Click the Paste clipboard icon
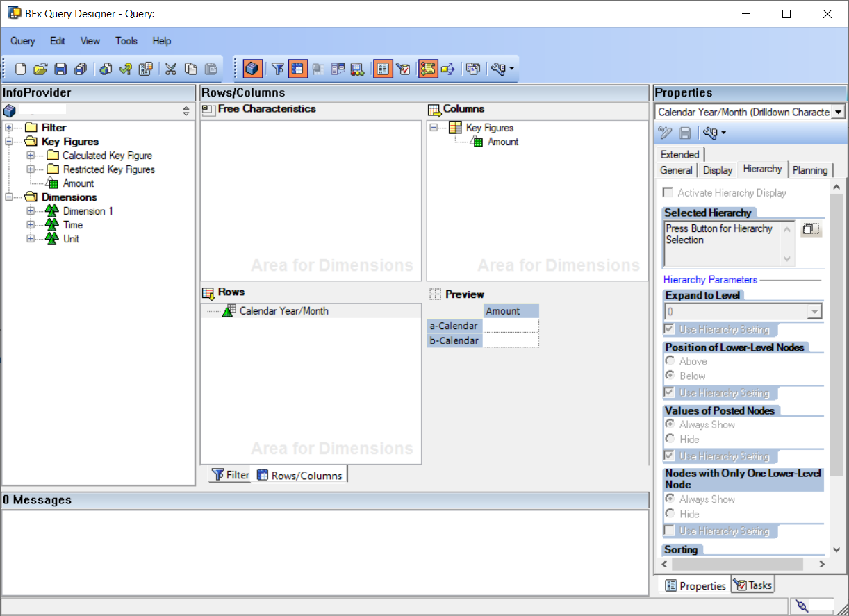Image resolution: width=849 pixels, height=616 pixels. 211,69
